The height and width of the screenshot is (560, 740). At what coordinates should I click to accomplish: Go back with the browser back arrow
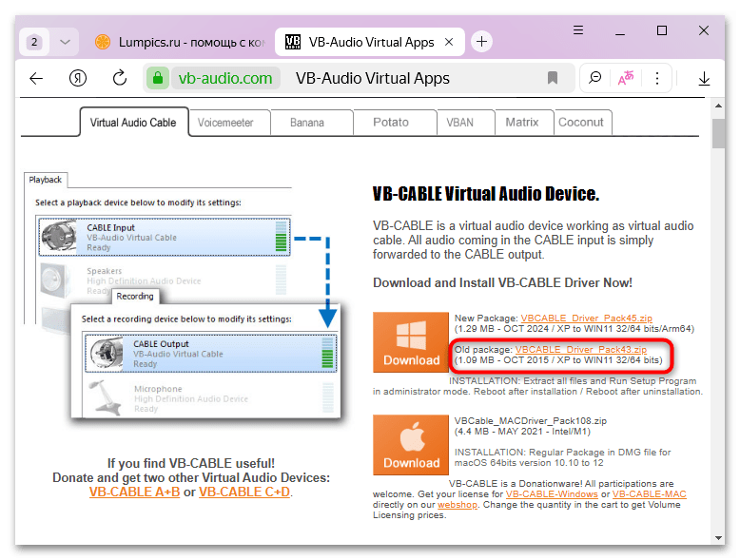(x=36, y=78)
